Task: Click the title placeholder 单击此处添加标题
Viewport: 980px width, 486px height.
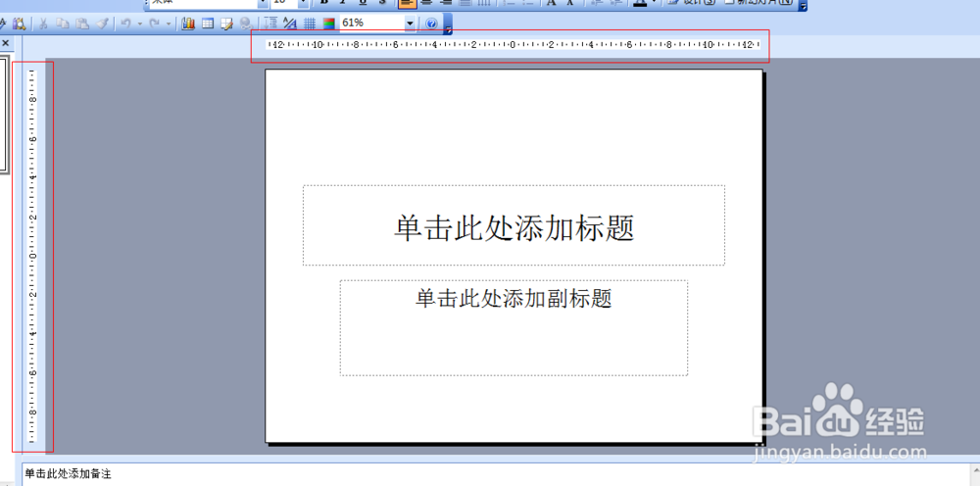Action: click(x=514, y=227)
